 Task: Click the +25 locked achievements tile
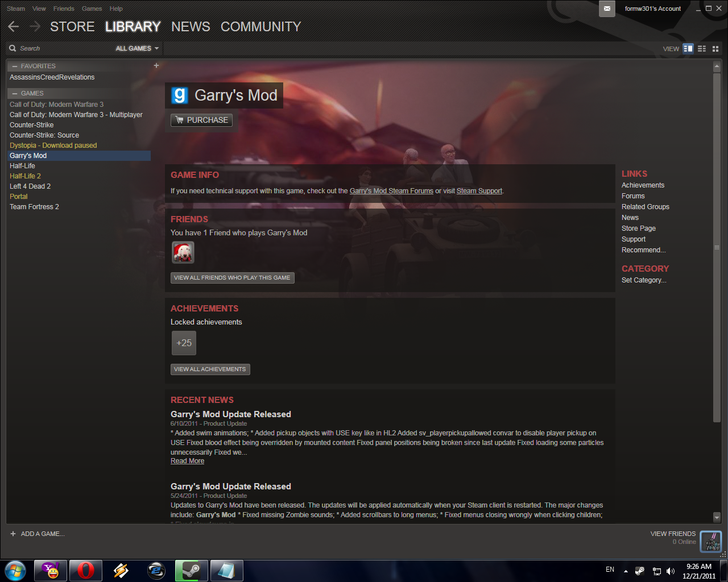pyautogui.click(x=184, y=343)
